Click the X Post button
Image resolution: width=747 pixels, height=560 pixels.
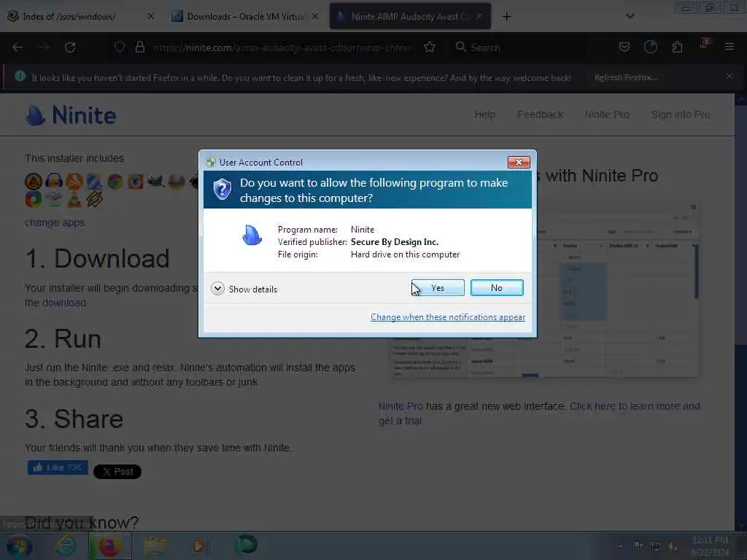(x=117, y=472)
